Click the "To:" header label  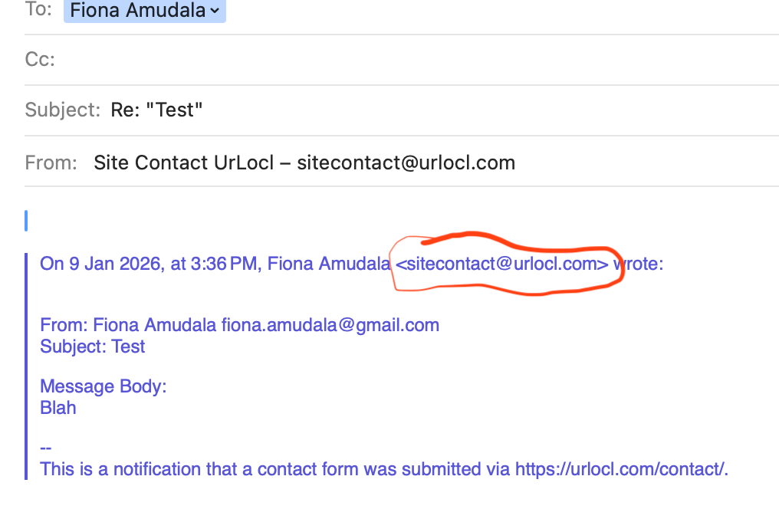click(x=39, y=11)
